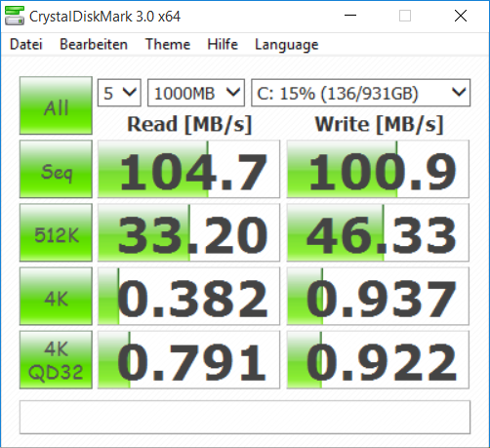Open the Bearbeiten menu
The image size is (490, 448).
pos(94,44)
